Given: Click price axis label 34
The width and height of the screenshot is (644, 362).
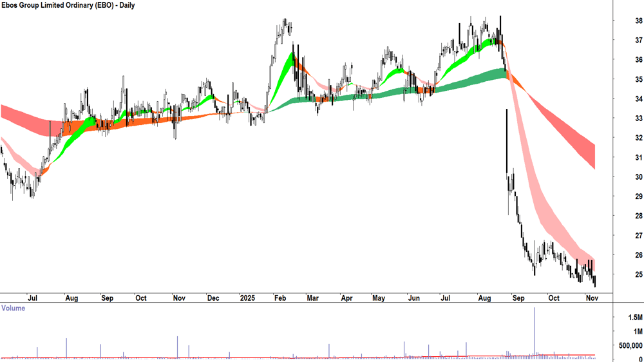Looking at the screenshot, I should click(639, 99).
